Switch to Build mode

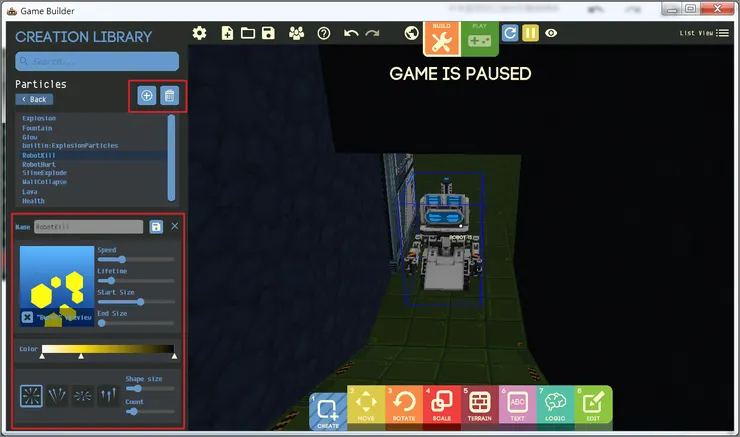441,39
